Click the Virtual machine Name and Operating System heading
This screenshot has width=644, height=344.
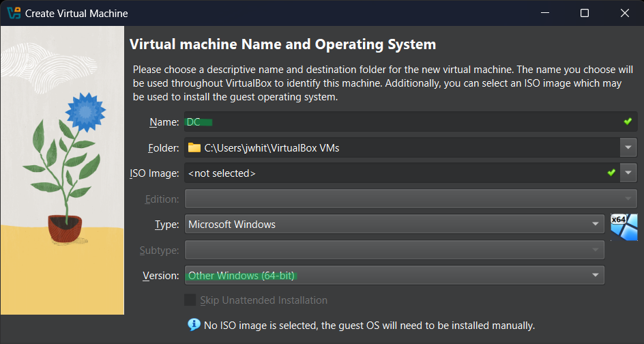(x=282, y=44)
